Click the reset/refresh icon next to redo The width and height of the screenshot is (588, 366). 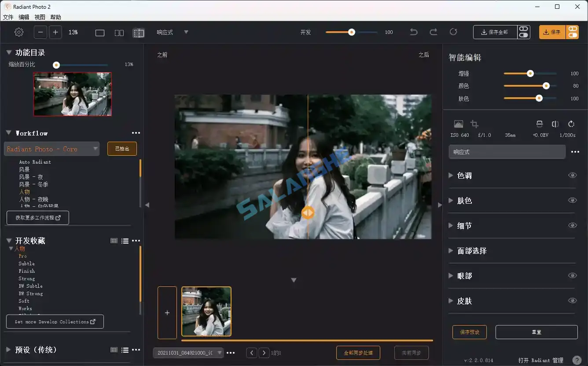click(x=453, y=32)
